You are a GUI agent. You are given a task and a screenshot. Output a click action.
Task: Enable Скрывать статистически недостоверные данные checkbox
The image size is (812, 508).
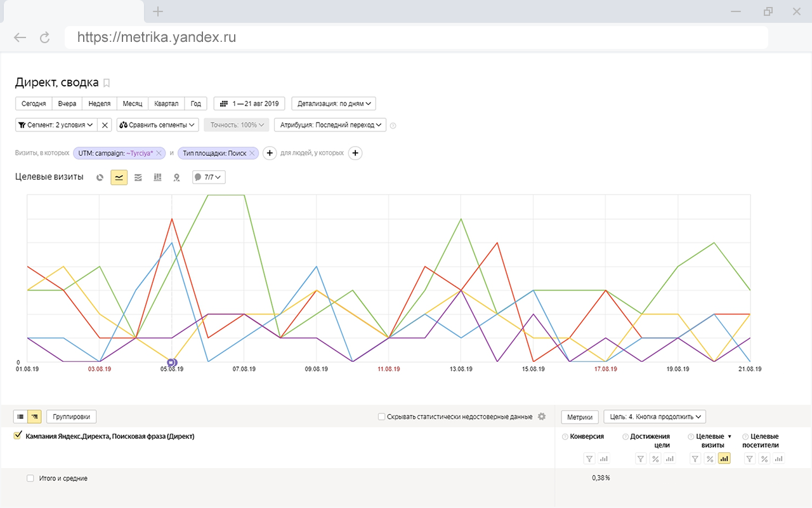[x=381, y=417]
